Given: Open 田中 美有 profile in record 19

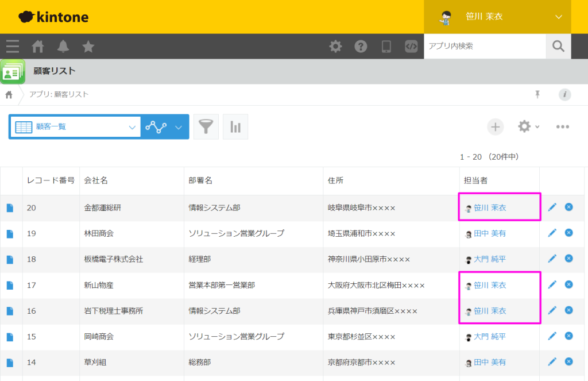Looking at the screenshot, I should coord(490,233).
